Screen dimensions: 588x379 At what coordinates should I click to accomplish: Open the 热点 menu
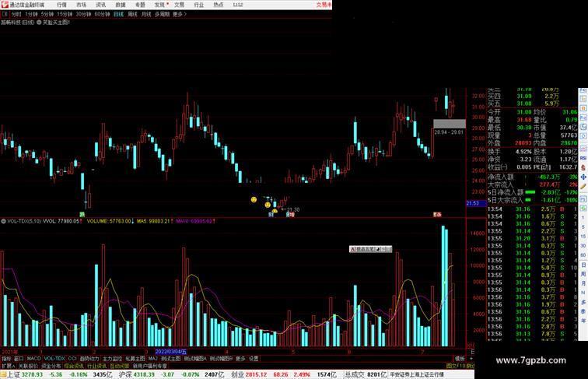(x=219, y=5)
